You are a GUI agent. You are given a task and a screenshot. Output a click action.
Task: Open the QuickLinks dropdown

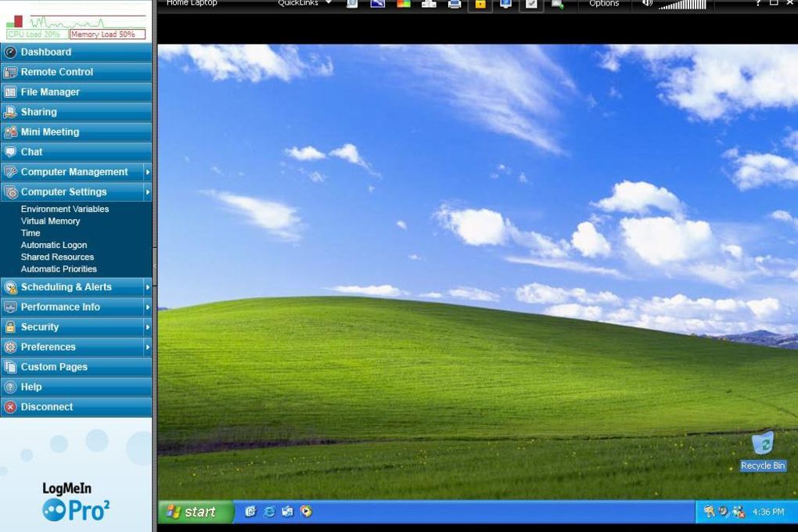click(304, 3)
